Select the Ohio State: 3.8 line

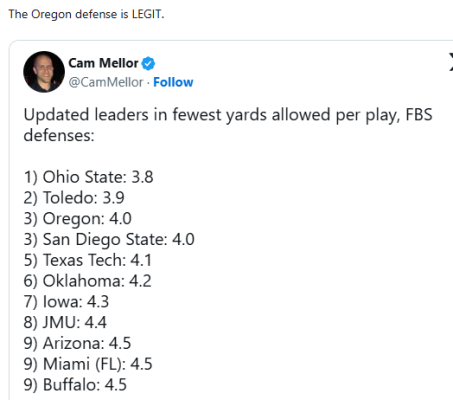click(88, 177)
